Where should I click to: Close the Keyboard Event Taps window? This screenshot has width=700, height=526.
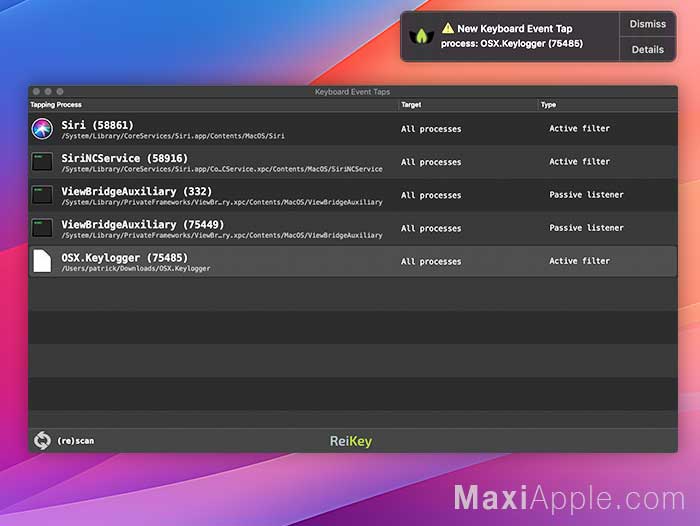pyautogui.click(x=36, y=92)
